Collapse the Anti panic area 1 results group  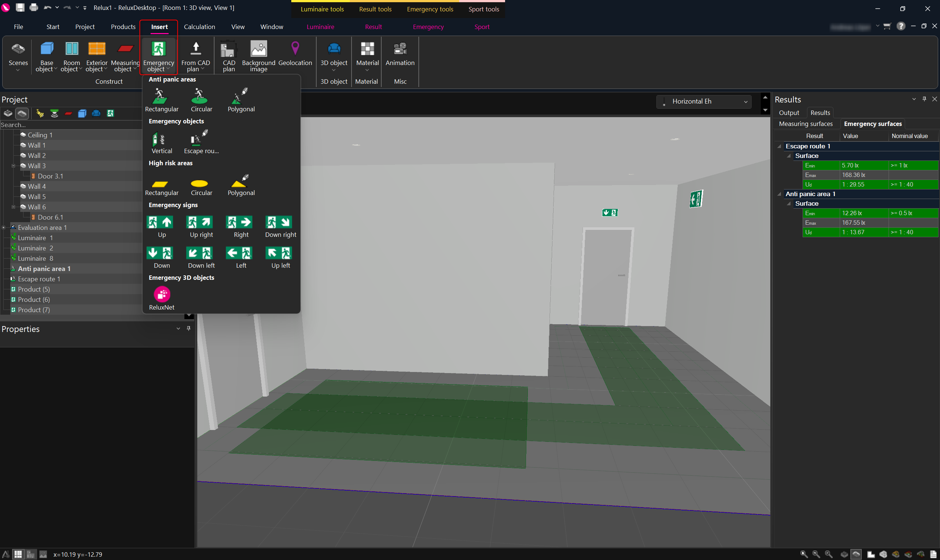point(779,194)
